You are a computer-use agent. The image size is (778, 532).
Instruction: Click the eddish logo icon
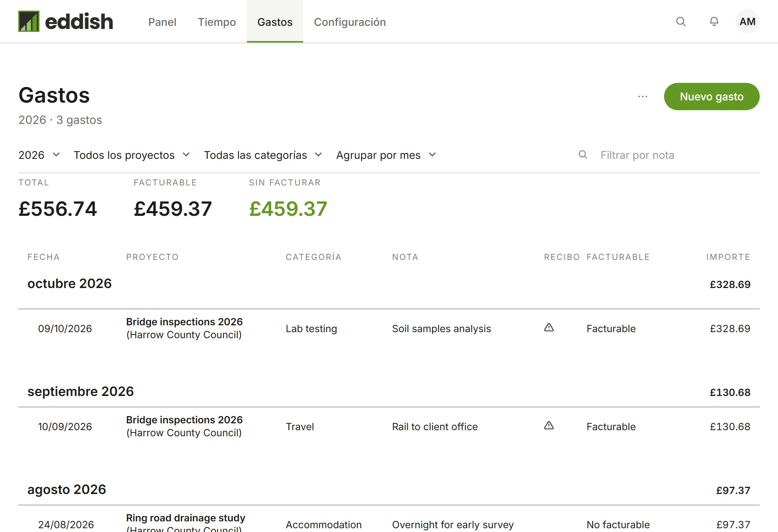coord(29,21)
